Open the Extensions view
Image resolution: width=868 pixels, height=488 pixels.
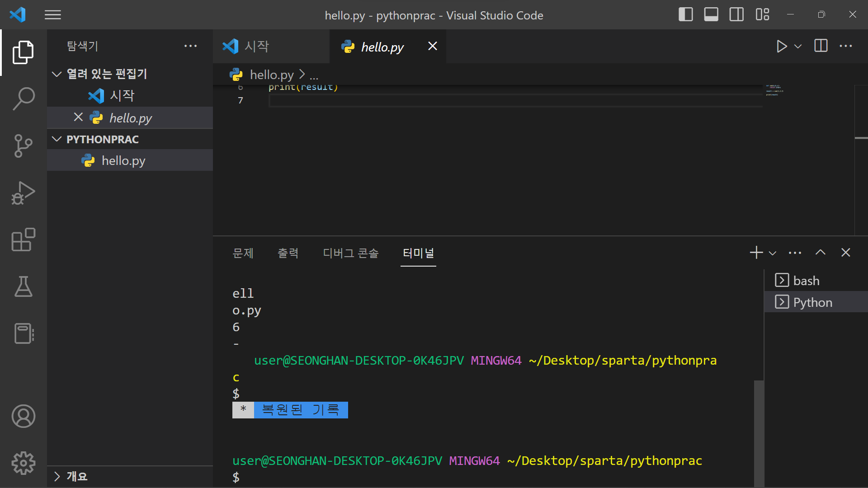tap(24, 240)
